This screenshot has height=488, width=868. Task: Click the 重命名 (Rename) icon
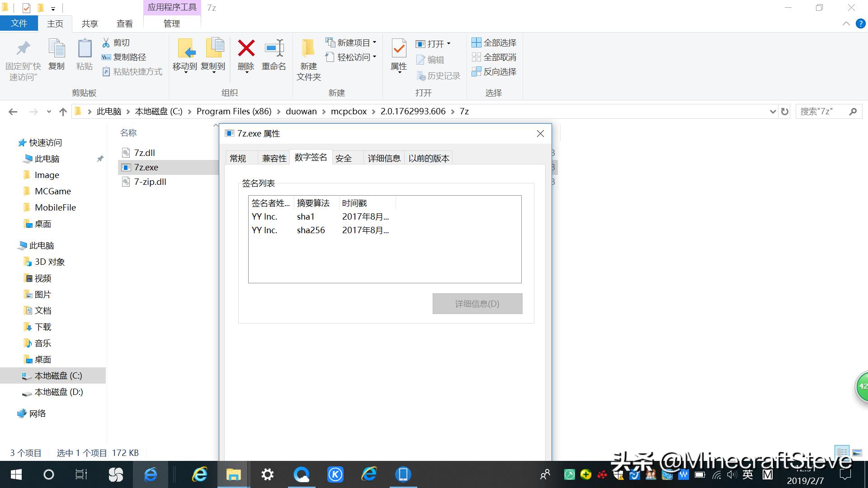[x=274, y=56]
